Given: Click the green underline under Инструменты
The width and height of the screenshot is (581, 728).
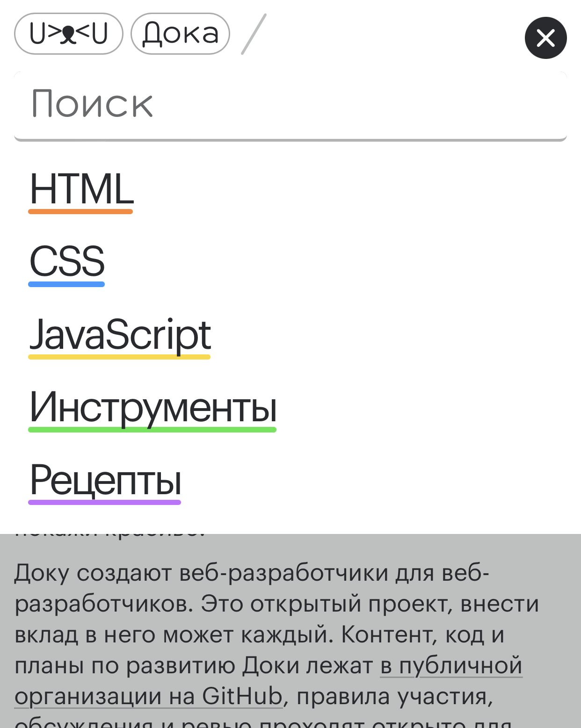Looking at the screenshot, I should tap(152, 430).
